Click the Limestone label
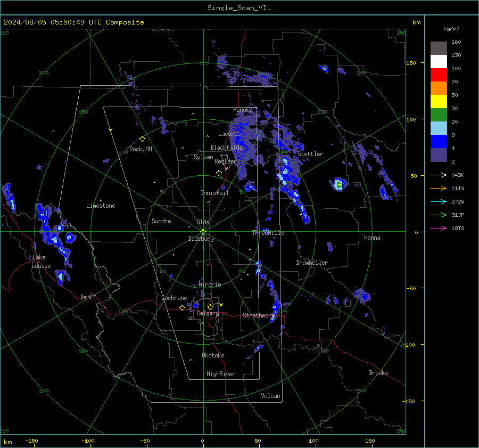 click(x=101, y=206)
